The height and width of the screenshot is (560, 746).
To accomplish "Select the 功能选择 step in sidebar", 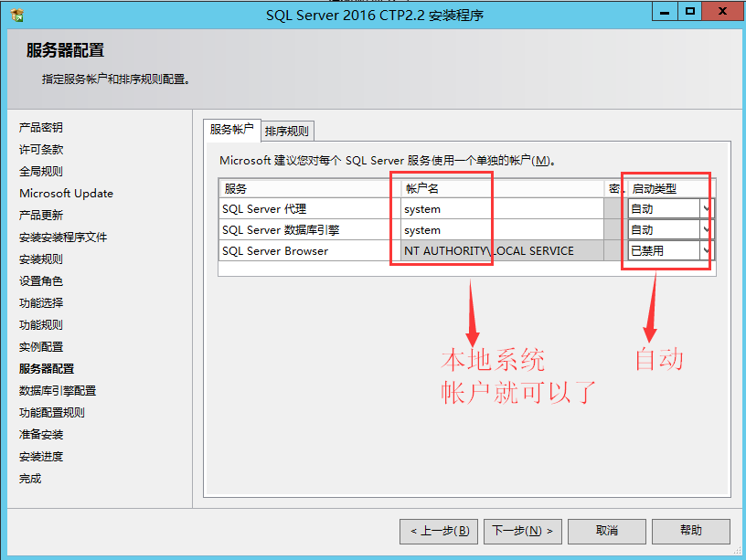I will point(41,302).
